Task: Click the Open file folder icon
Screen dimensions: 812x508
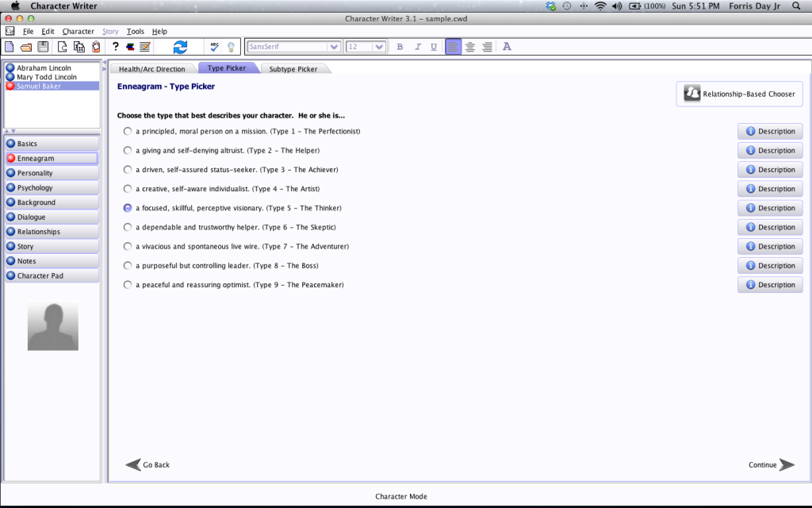Action: pyautogui.click(x=26, y=47)
